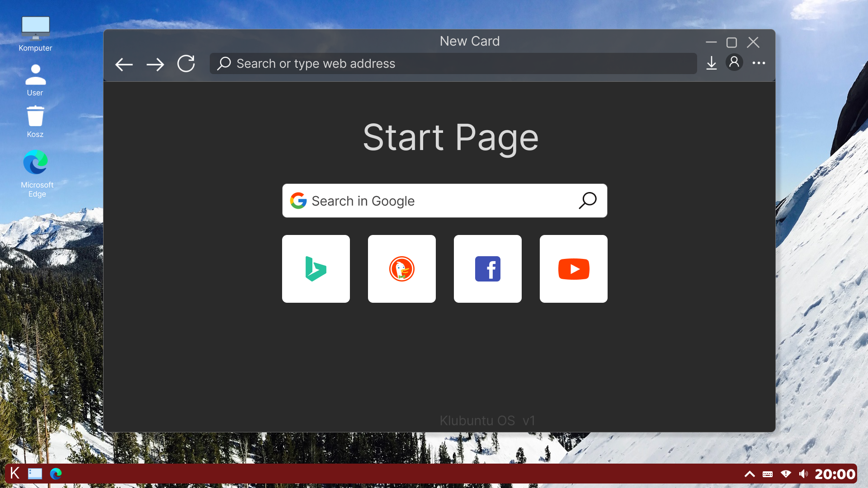Screen dimensions: 868x488
Task: Select the Komputer desktop icon
Action: [35, 34]
